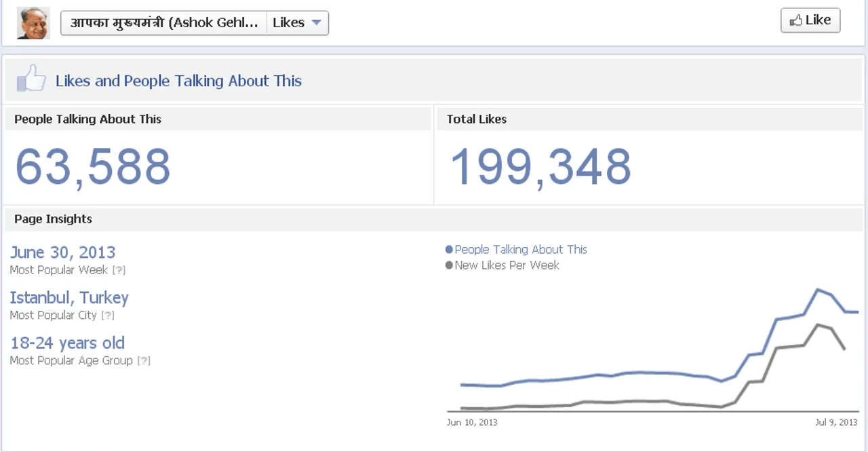
Task: Click the large thumbs-up icon in header
Action: pyautogui.click(x=31, y=79)
